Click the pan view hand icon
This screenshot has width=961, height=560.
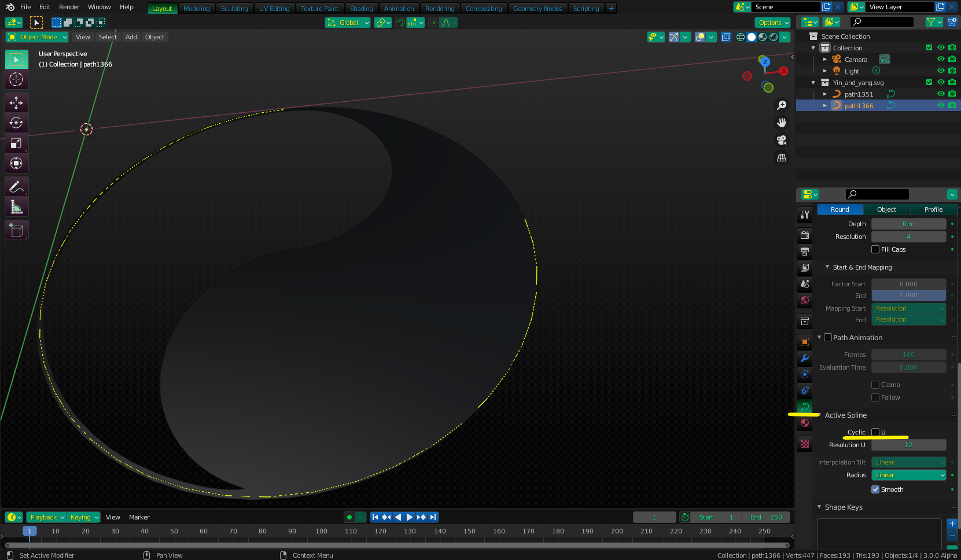pos(782,123)
